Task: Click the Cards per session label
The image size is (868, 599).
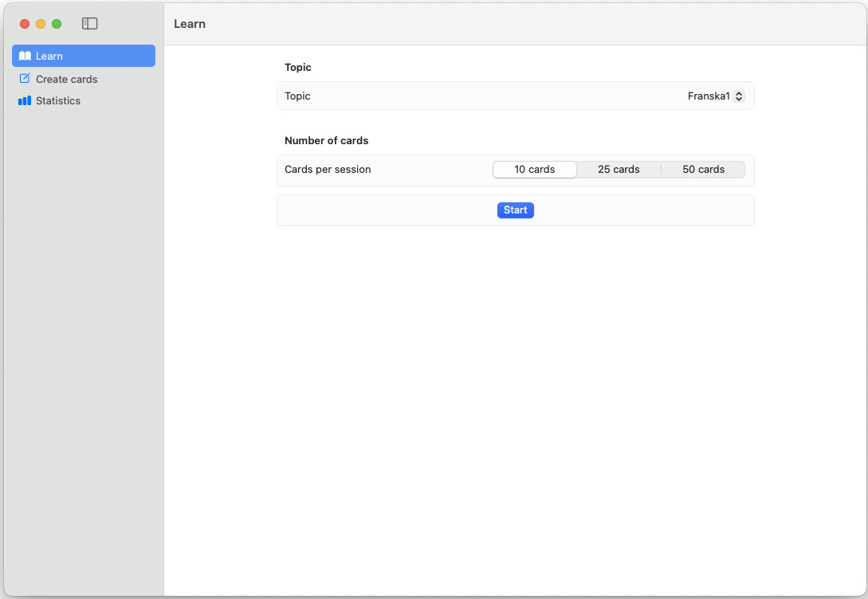Action: coord(328,170)
